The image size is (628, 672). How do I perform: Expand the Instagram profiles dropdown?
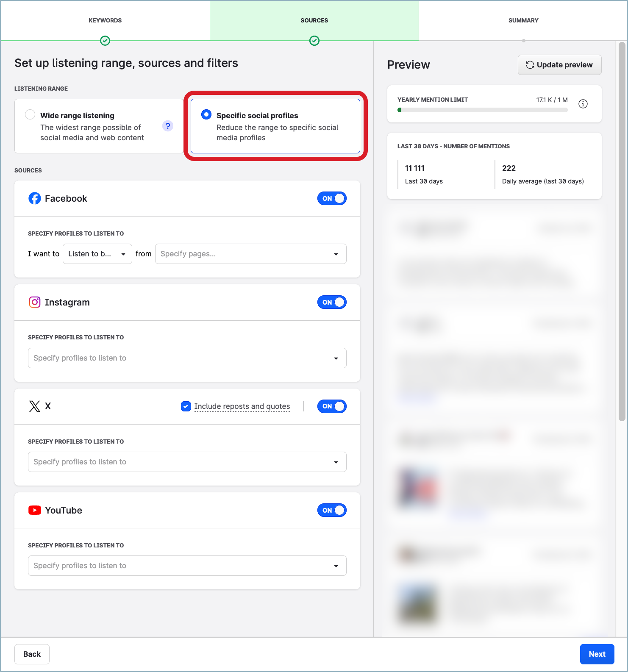point(187,358)
